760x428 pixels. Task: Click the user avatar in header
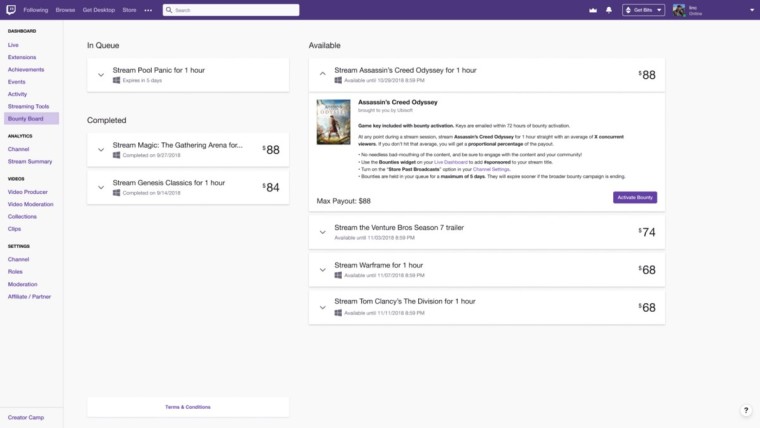(679, 10)
